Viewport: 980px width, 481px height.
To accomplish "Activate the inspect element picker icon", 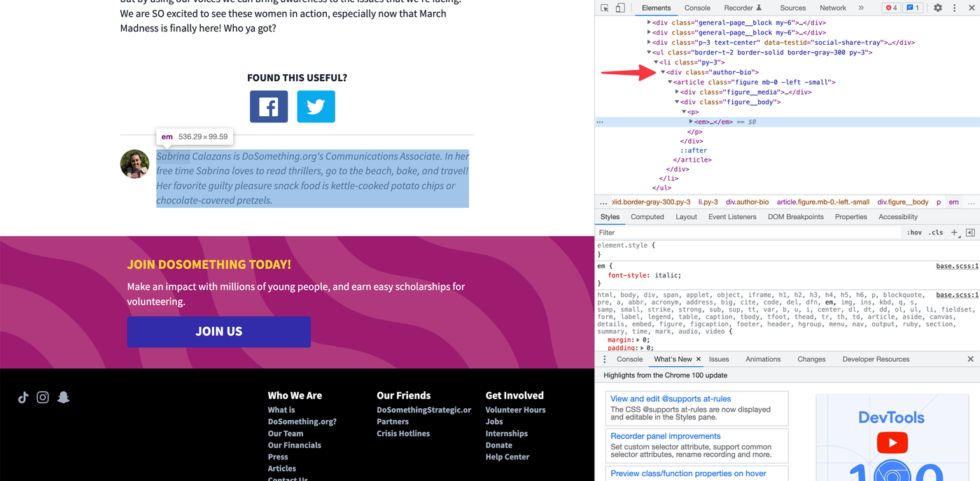I will 605,8.
